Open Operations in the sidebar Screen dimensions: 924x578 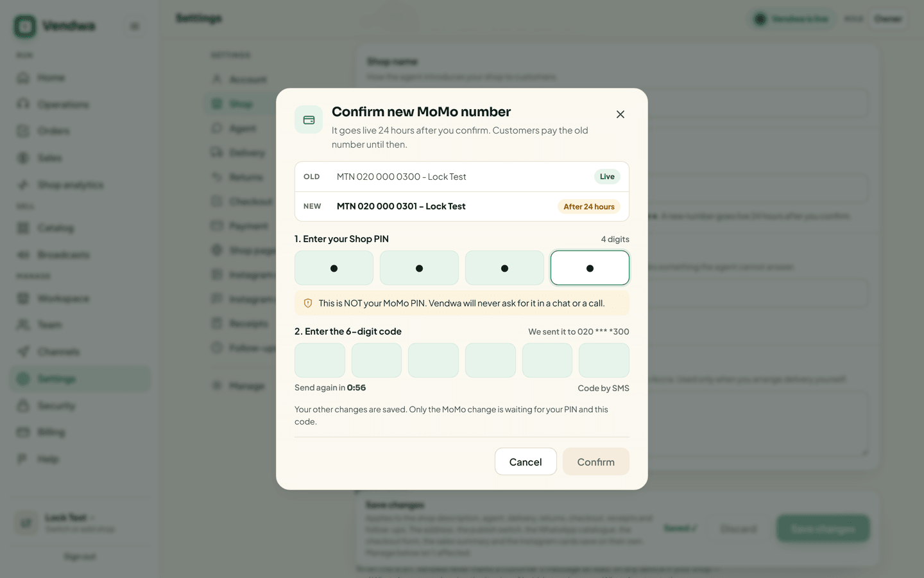click(80, 104)
